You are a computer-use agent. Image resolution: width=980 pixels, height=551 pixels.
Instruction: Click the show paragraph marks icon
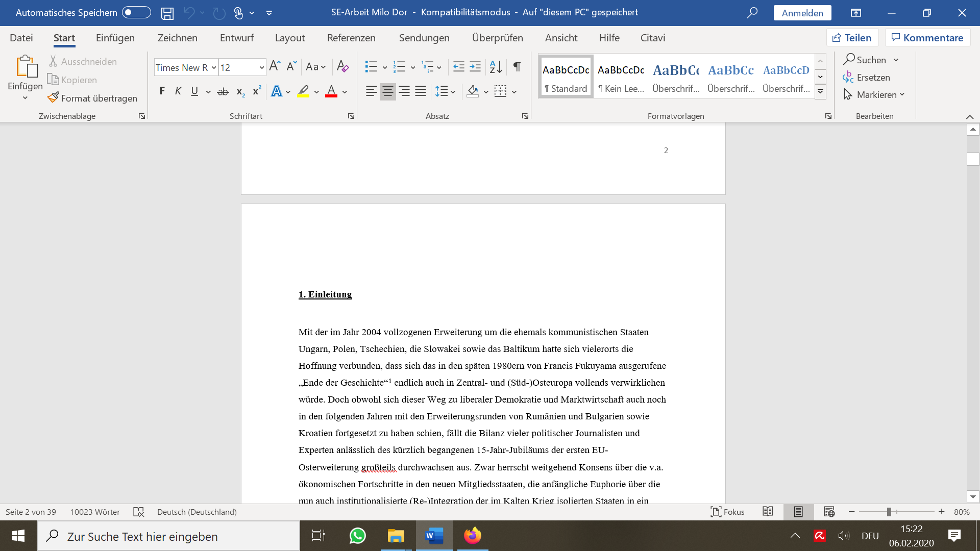(517, 67)
